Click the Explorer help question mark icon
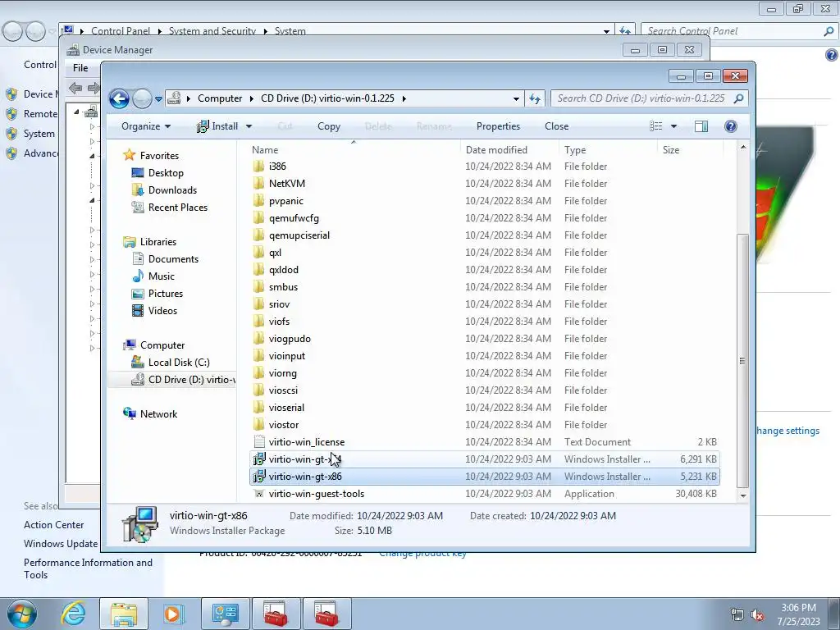Screen dimensions: 840x630 pos(731,126)
